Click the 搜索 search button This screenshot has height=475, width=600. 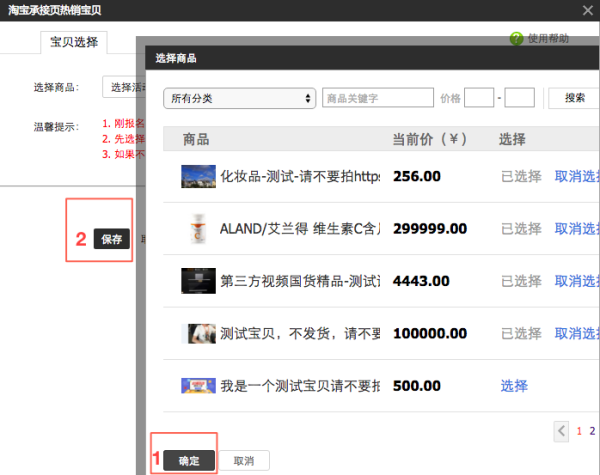[575, 98]
